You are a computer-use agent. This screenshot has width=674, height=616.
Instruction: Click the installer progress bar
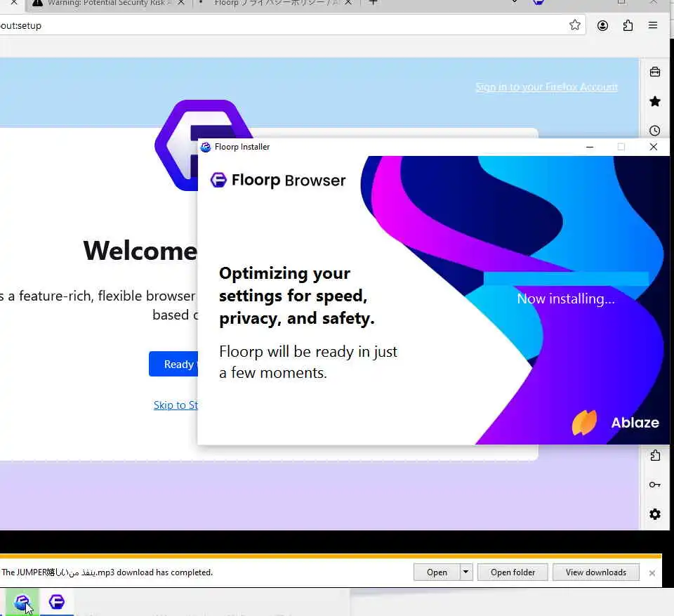[566, 279]
